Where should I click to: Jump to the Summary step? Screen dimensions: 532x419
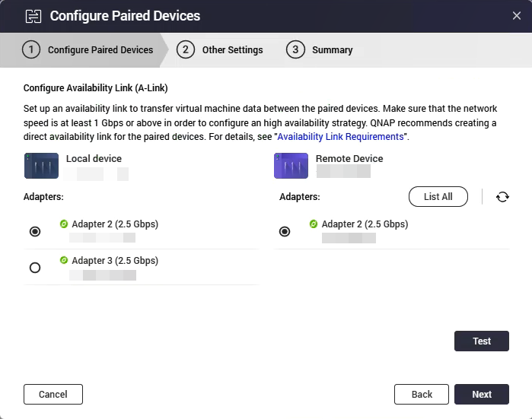click(x=320, y=50)
